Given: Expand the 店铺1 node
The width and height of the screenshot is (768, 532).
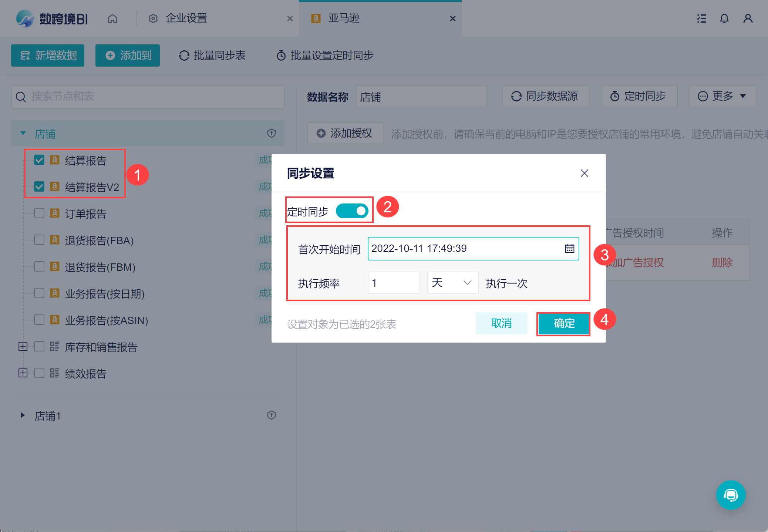Looking at the screenshot, I should pyautogui.click(x=23, y=415).
